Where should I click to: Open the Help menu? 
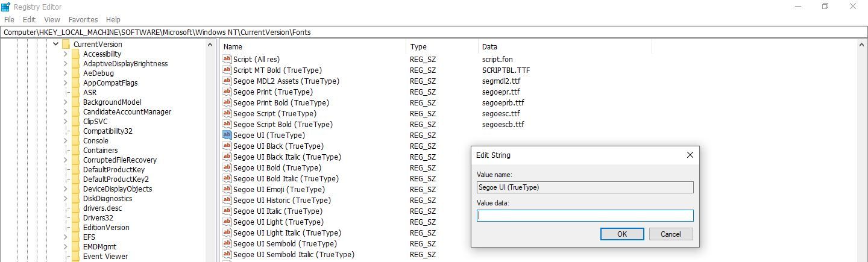[x=113, y=19]
